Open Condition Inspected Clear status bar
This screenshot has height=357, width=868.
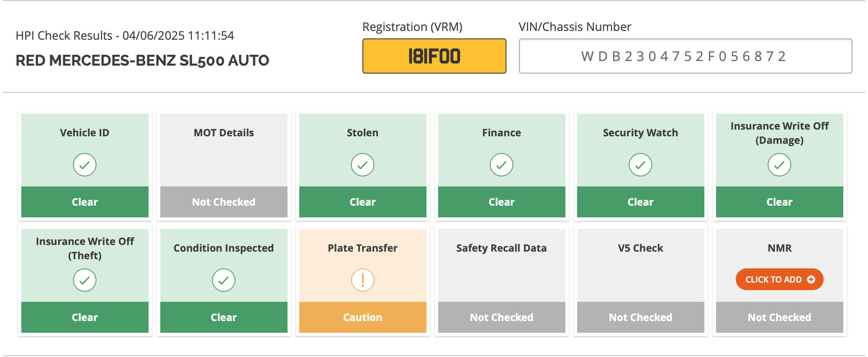click(224, 317)
